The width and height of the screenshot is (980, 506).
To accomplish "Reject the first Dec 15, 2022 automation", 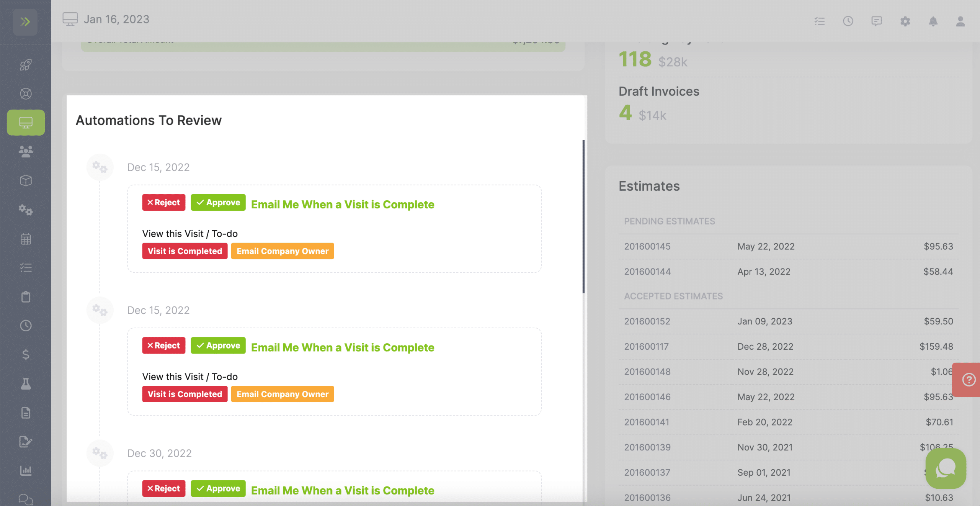I will 163,202.
